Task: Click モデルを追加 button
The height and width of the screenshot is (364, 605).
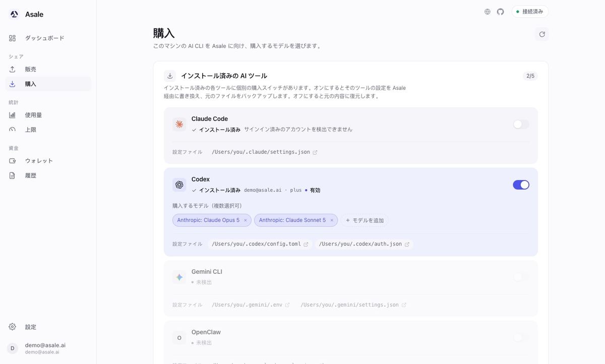Action: 365,220
